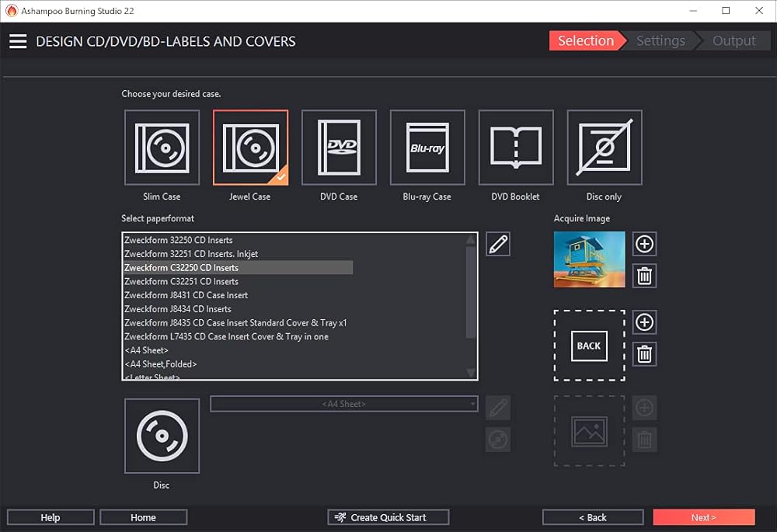Remove the back cover image via trash icon

click(x=644, y=354)
